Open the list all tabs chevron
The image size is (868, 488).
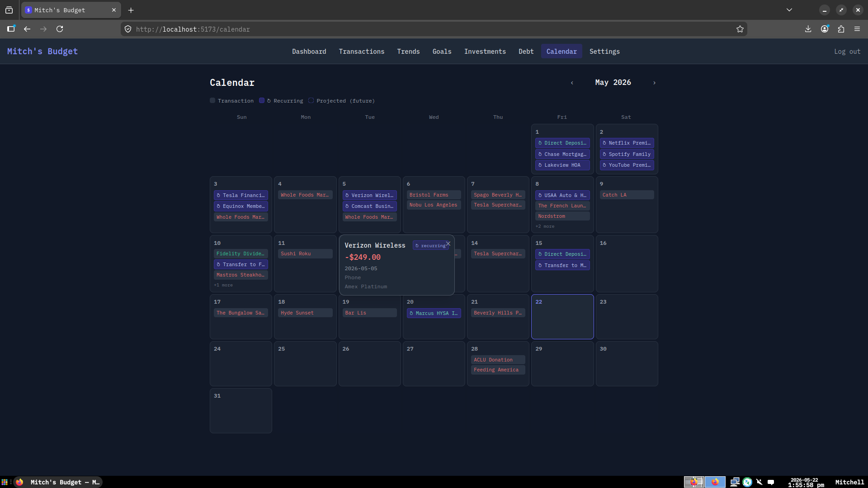click(x=789, y=10)
